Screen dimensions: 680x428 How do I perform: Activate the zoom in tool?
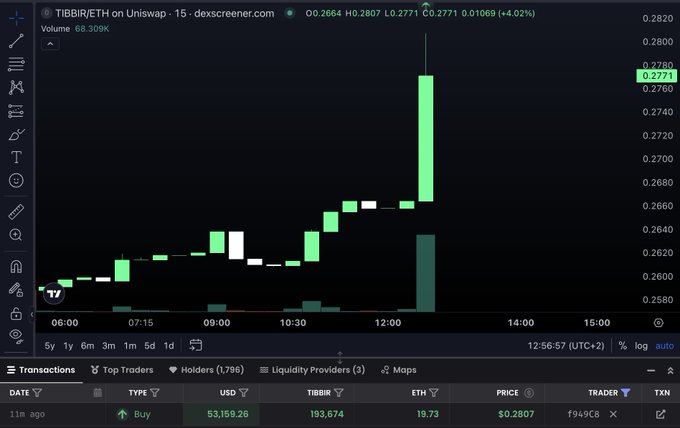click(x=16, y=235)
